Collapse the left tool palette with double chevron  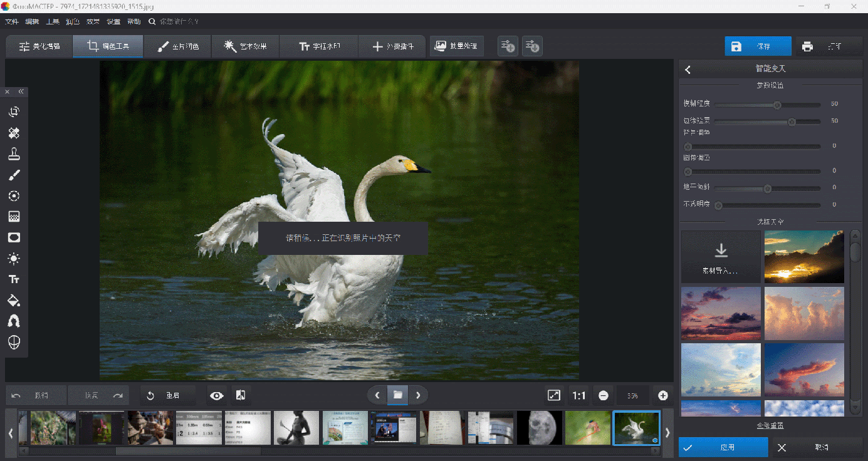coord(21,91)
